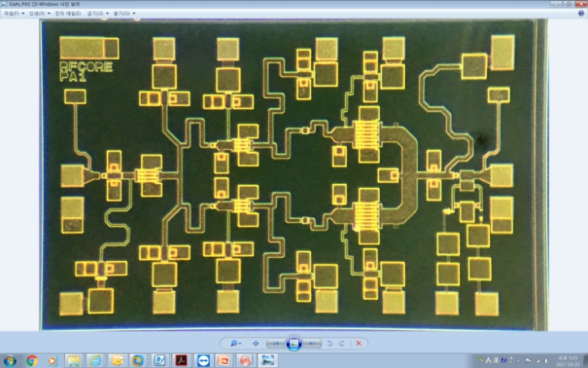
Task: Rotate the photo counterclockwise
Action: [x=330, y=343]
